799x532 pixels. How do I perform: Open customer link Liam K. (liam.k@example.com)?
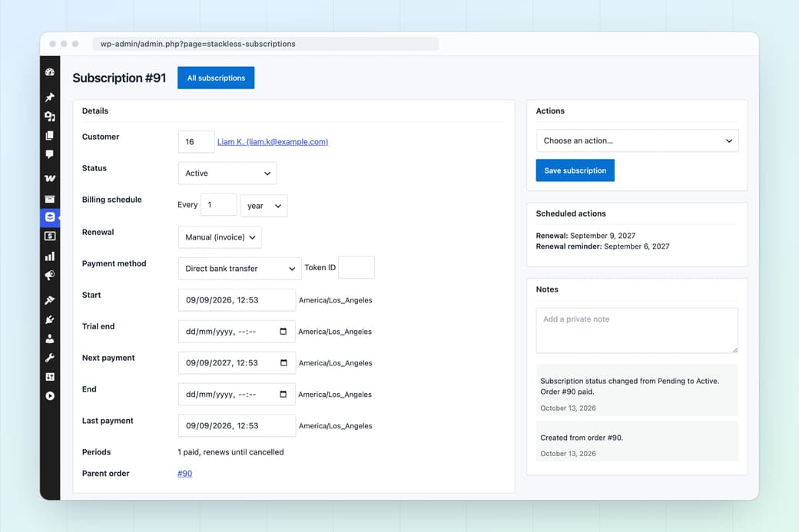pos(273,142)
